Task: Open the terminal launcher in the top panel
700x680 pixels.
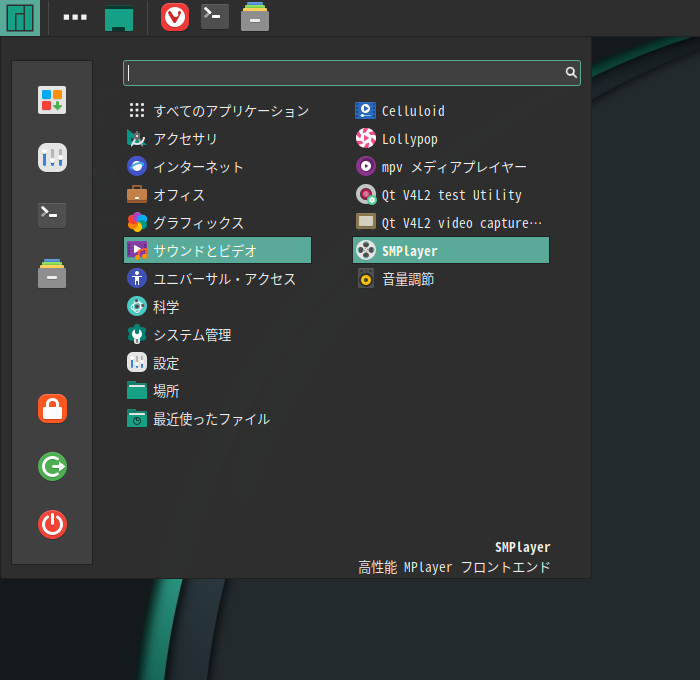Action: 215,17
